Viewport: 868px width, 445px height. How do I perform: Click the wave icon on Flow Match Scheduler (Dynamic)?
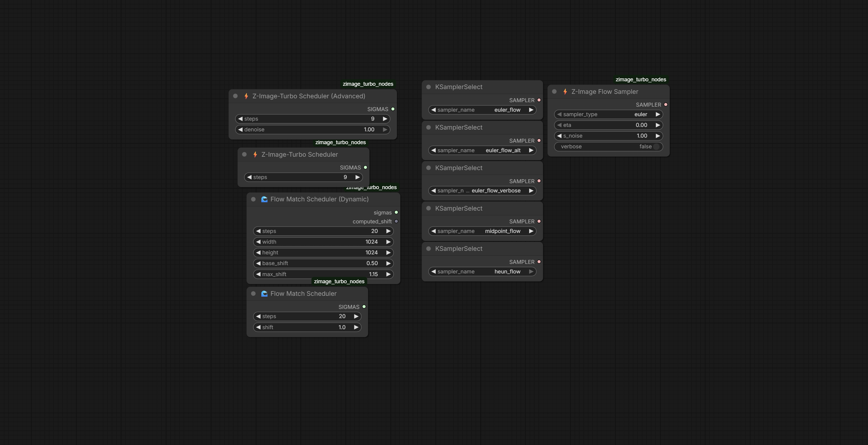264,200
